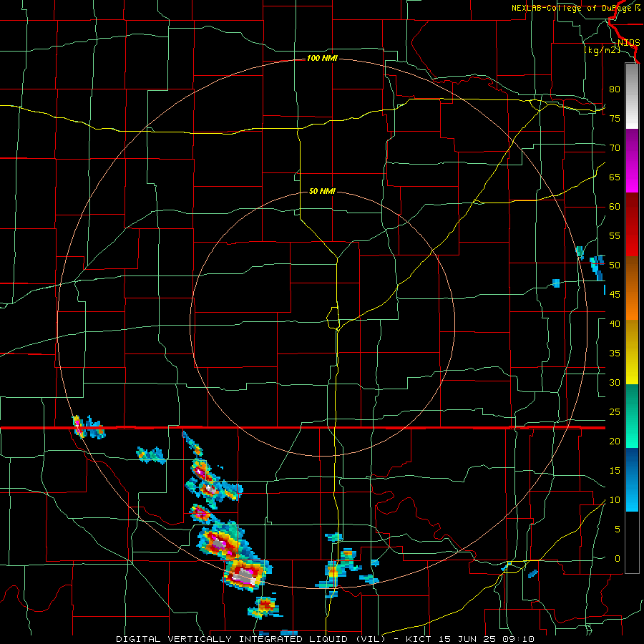Viewport: 644px width, 644px height.
Task: Click the white 75-80 segment of the color scale
Action: pyautogui.click(x=632, y=97)
